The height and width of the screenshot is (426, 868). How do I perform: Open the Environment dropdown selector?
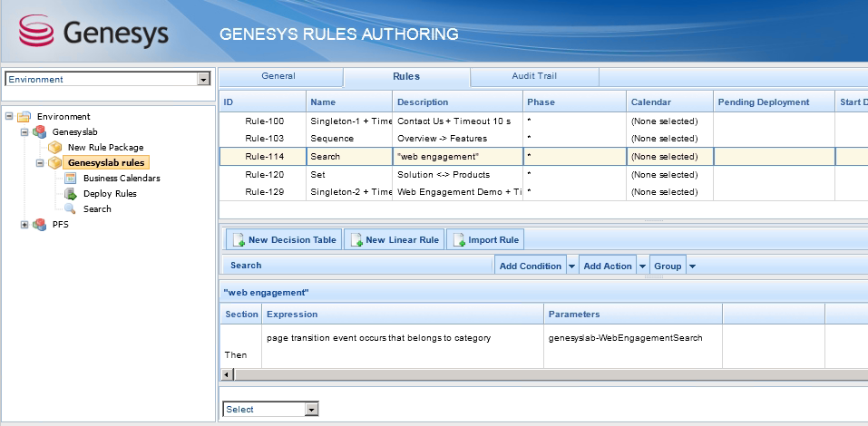[203, 80]
